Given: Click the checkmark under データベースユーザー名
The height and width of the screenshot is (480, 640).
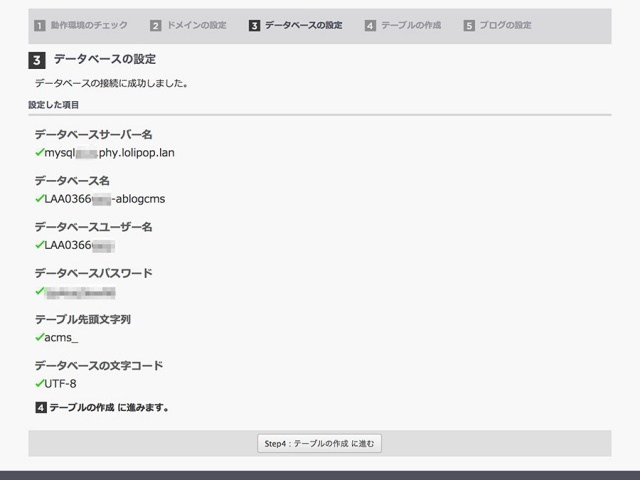Looking at the screenshot, I should (39, 245).
